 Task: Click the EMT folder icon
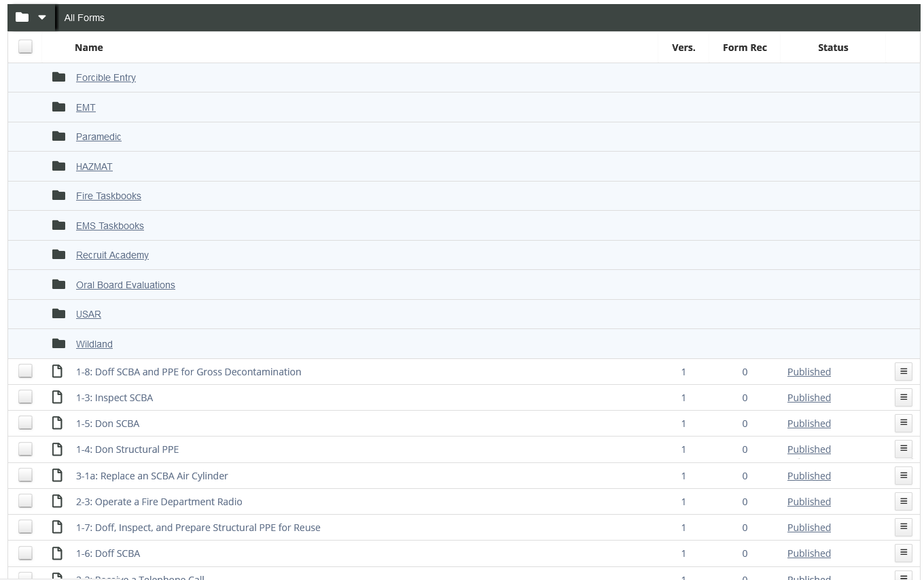(x=59, y=107)
